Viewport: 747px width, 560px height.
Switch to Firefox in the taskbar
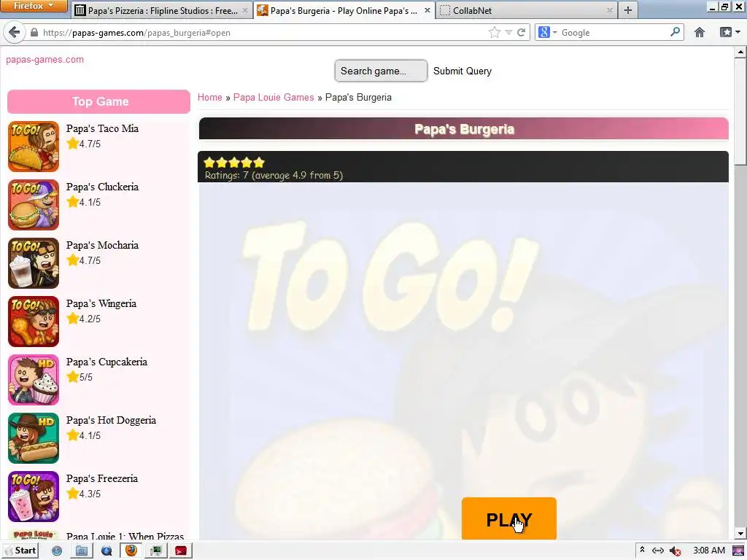coord(131,551)
